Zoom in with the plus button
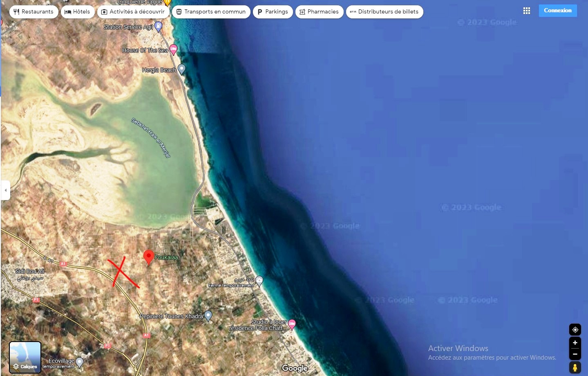 pos(575,343)
